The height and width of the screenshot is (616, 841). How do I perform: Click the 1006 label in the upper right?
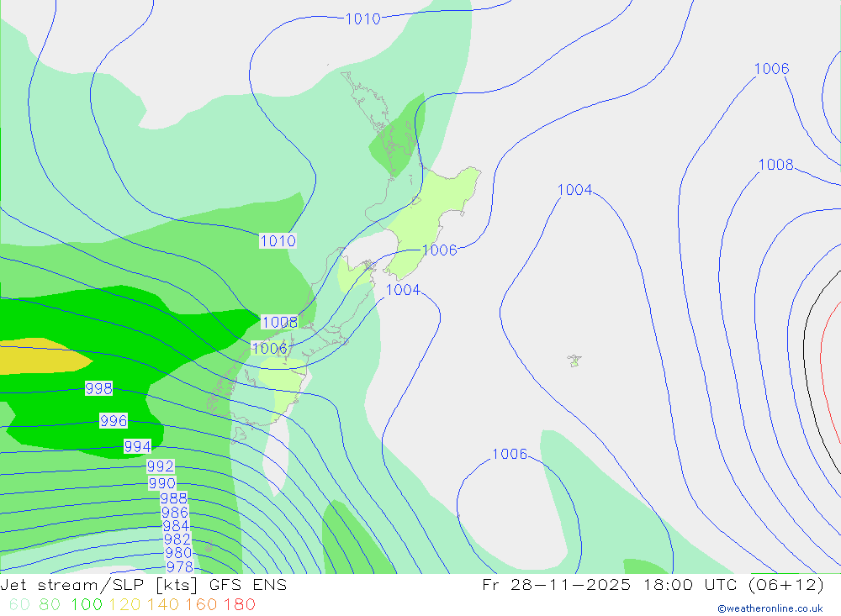772,68
